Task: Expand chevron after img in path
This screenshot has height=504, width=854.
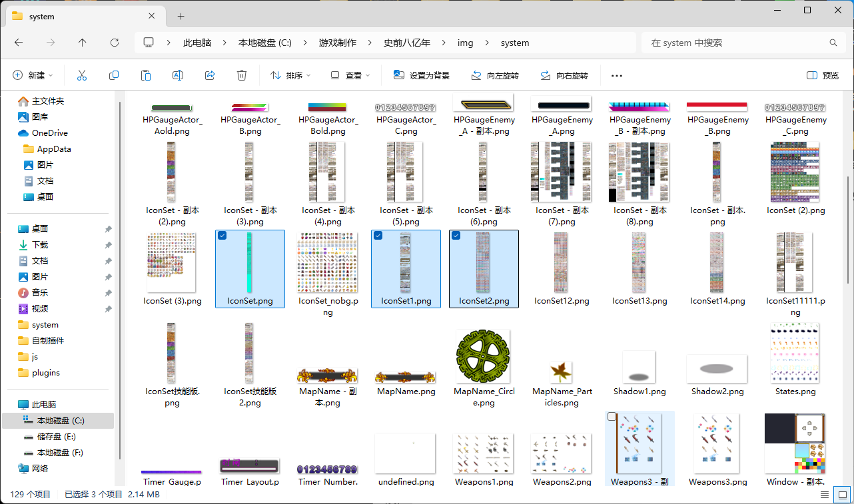Action: click(487, 43)
